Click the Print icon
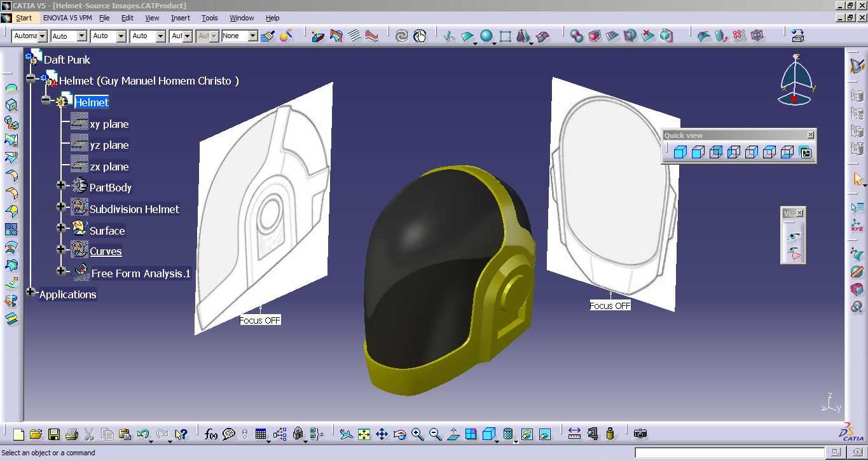The image size is (868, 461). coord(72,434)
